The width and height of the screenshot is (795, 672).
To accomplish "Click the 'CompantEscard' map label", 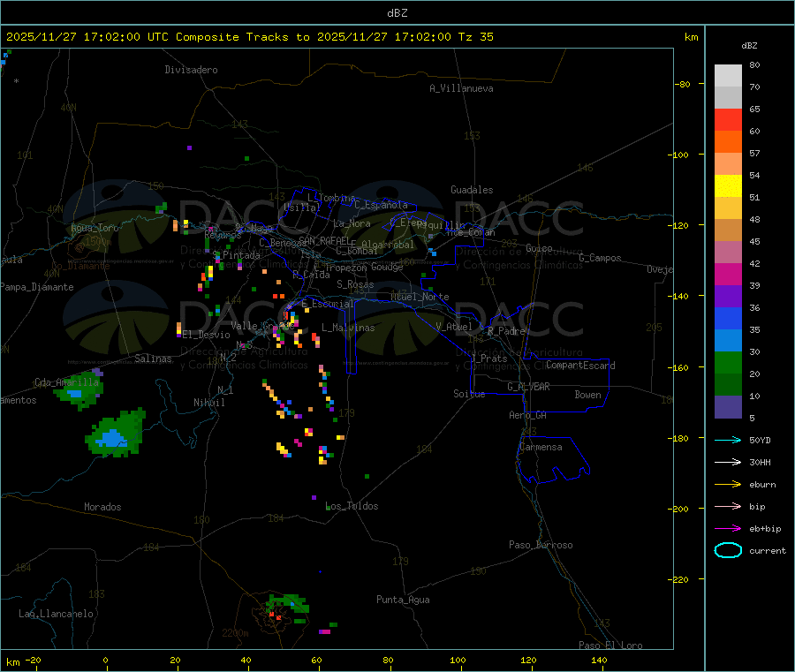I will [580, 365].
